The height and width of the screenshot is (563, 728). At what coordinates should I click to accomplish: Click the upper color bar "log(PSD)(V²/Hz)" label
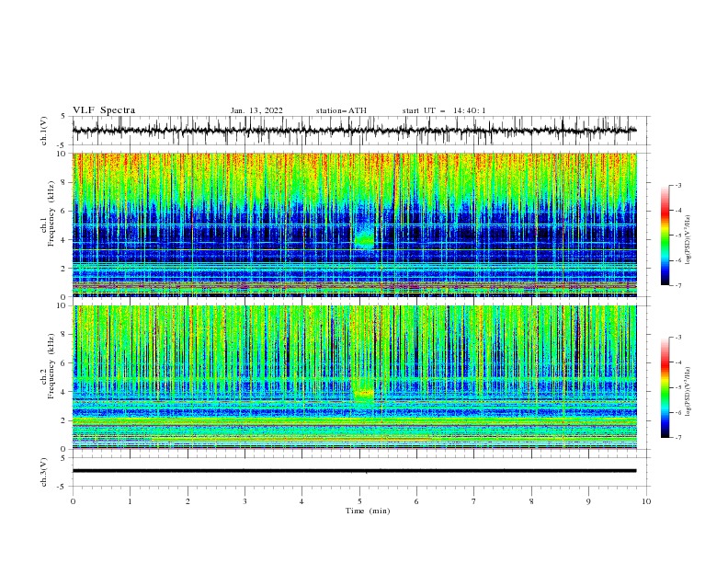(x=688, y=240)
